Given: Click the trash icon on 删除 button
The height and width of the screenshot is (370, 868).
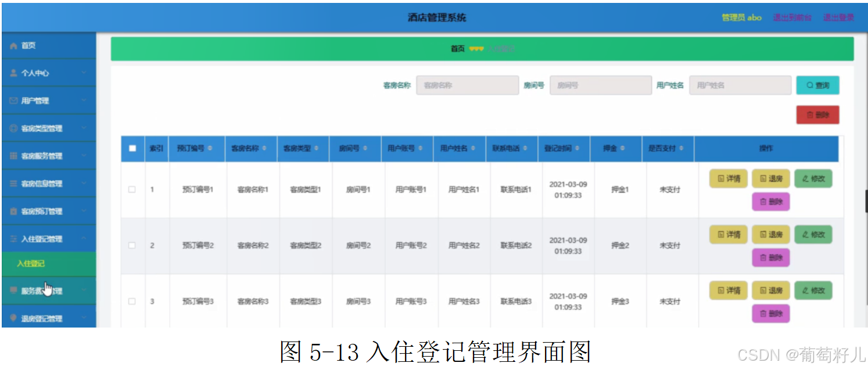Looking at the screenshot, I should point(810,115).
